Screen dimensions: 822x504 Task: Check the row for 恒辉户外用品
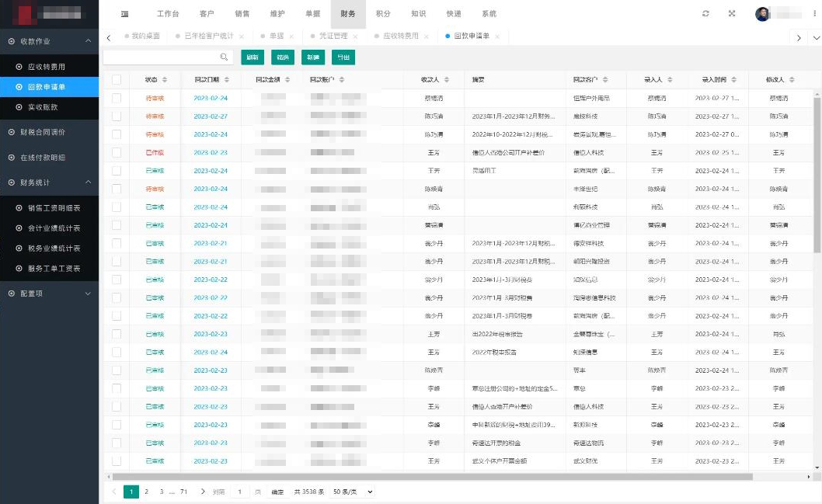click(117, 98)
